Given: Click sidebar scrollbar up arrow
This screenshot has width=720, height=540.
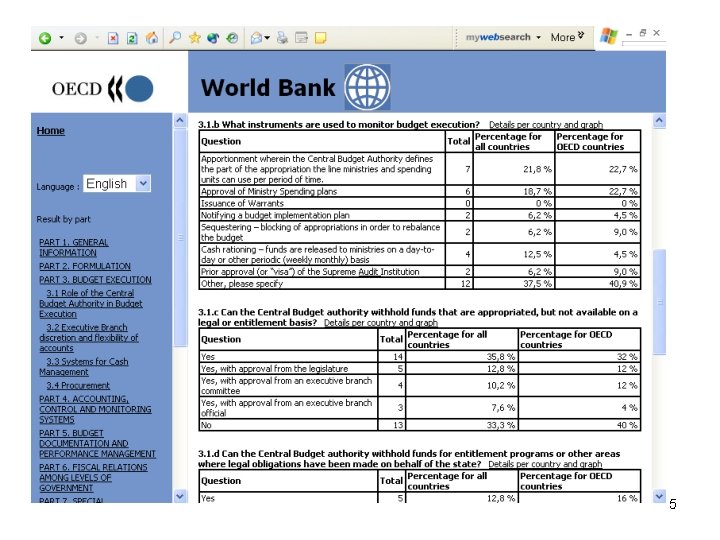Looking at the screenshot, I should [180, 120].
